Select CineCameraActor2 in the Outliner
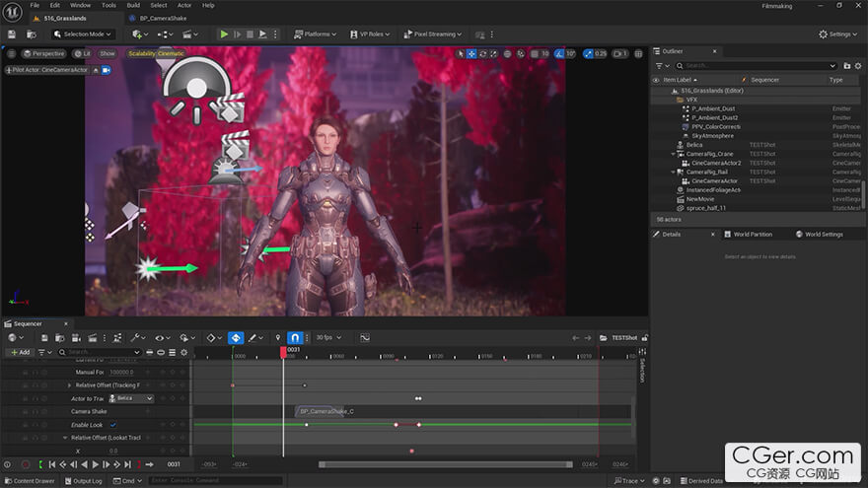This screenshot has width=868, height=488. (716, 164)
